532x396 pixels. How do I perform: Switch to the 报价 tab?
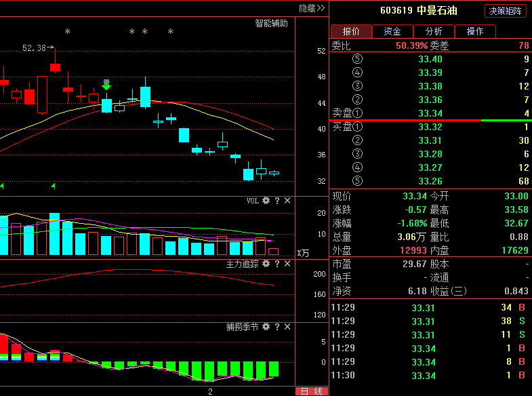350,31
